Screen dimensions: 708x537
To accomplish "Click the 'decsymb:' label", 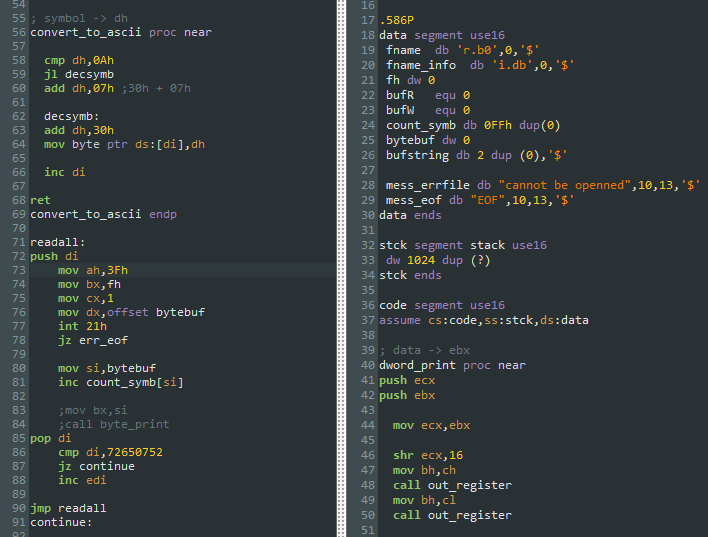I will tap(71, 117).
